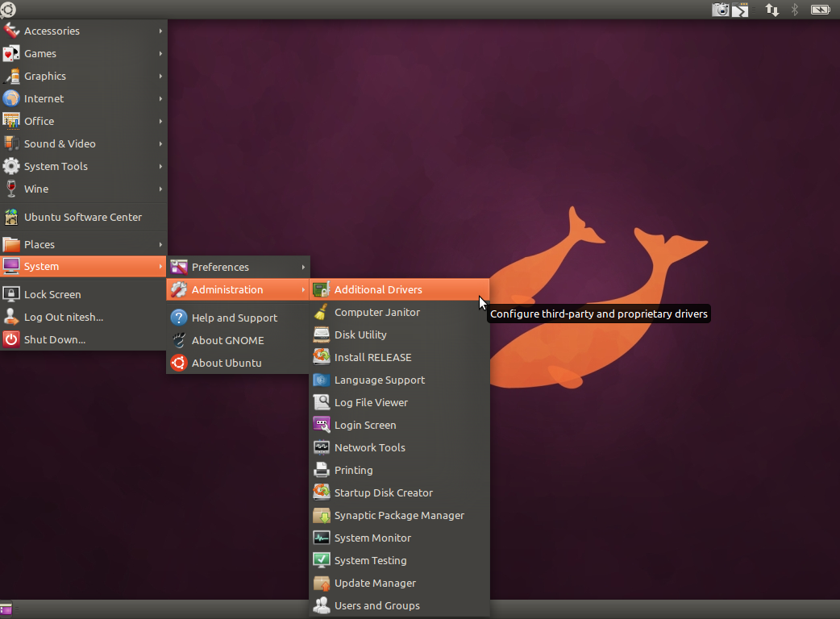
Task: Click the Ubuntu logo main menu button
Action: pyautogui.click(x=8, y=9)
